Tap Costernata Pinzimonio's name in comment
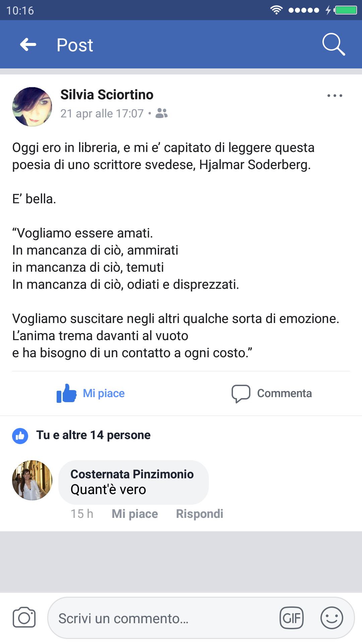Screen dimensions: 362x644 click(132, 474)
